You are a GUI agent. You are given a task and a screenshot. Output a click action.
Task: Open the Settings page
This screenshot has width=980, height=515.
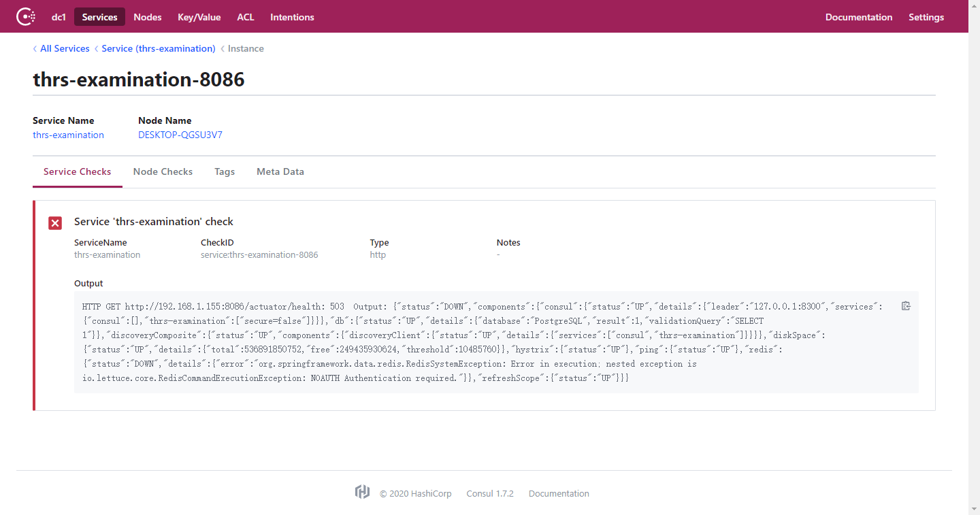pyautogui.click(x=926, y=16)
